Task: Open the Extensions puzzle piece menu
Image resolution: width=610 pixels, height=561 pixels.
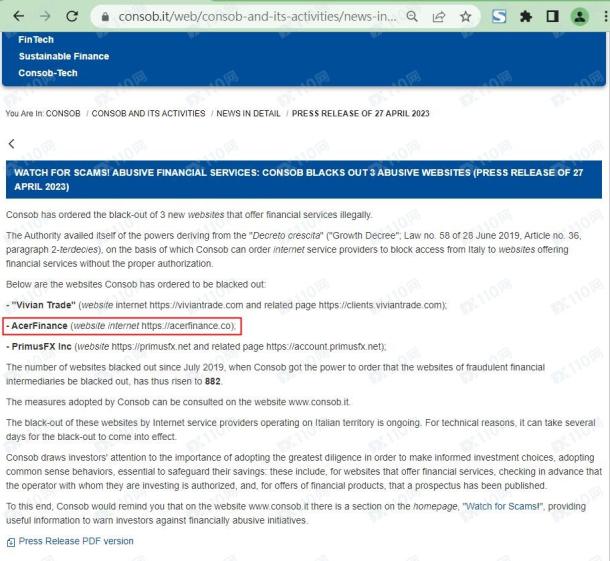Action: click(526, 16)
